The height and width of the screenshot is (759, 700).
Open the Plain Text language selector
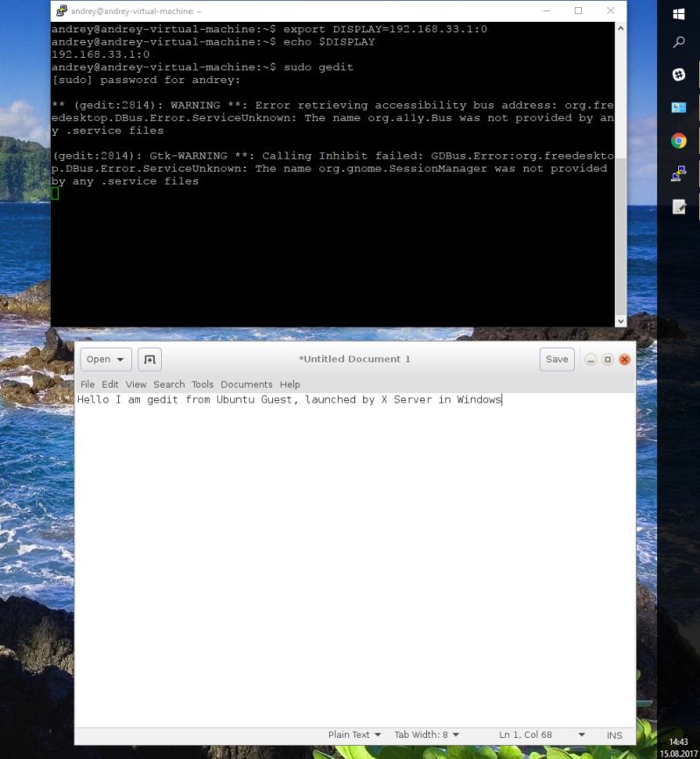[x=353, y=734]
